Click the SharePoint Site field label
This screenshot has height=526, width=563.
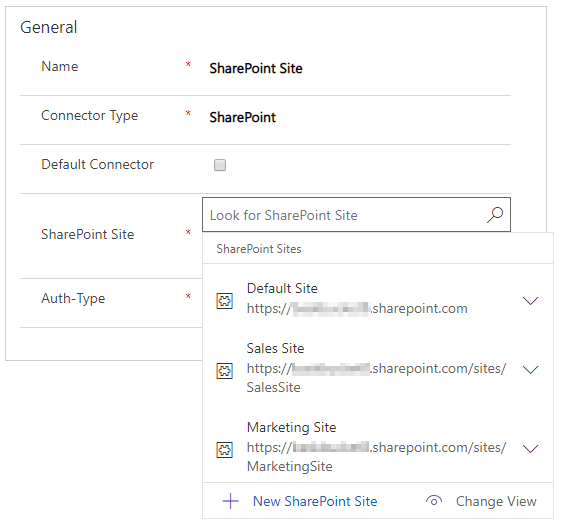pos(88,234)
